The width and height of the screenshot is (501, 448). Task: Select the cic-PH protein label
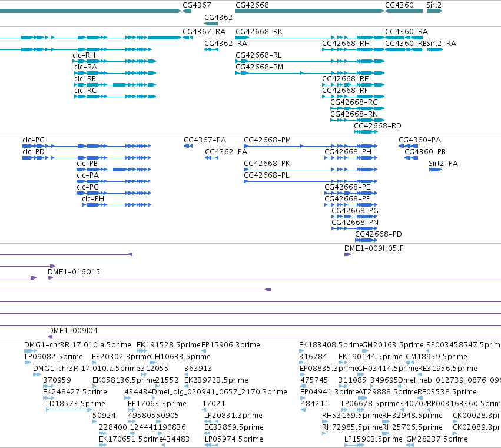pyautogui.click(x=93, y=199)
